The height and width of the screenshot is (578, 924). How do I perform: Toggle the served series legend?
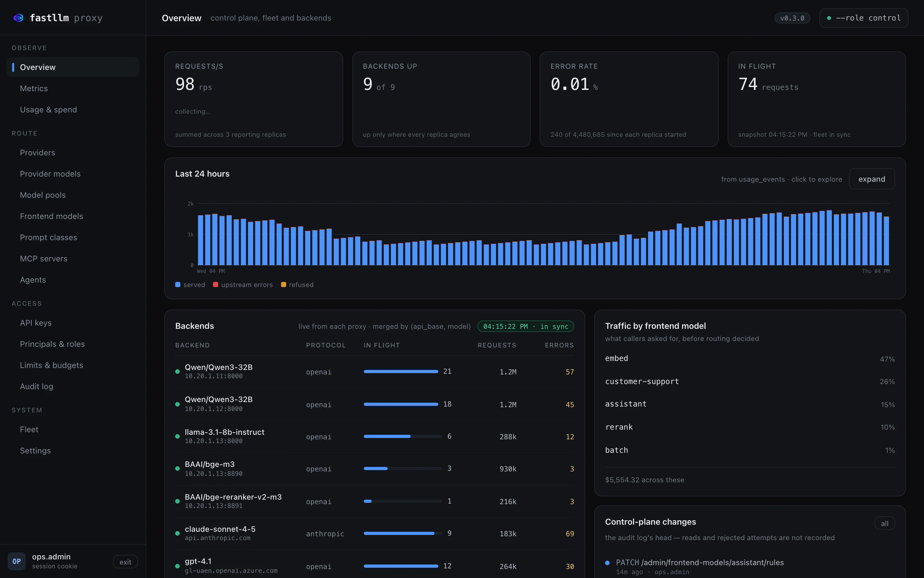pos(190,285)
